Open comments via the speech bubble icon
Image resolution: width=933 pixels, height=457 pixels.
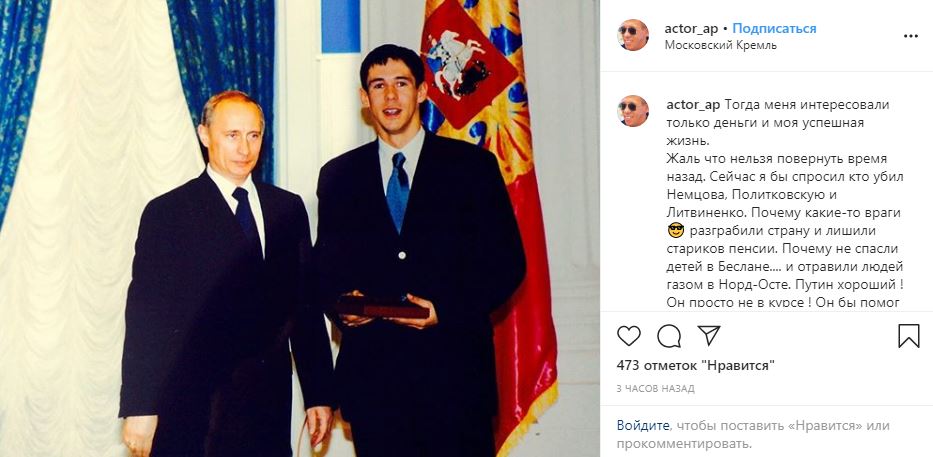pos(669,336)
